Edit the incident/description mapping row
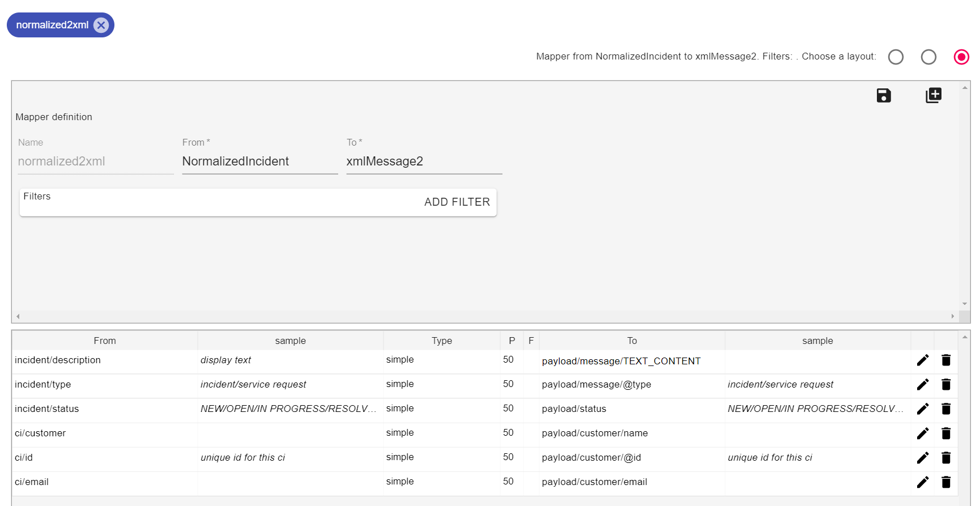980x506 pixels. coord(922,360)
